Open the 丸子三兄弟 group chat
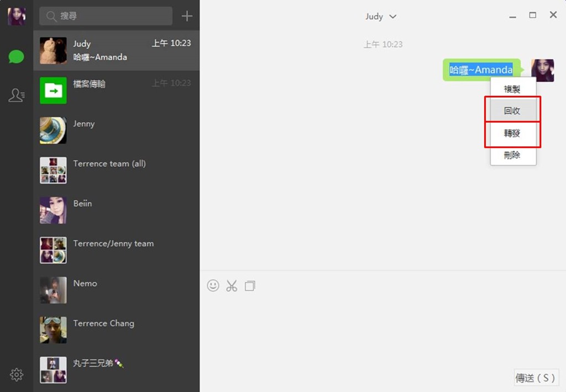The height and width of the screenshot is (392, 566). (116, 370)
